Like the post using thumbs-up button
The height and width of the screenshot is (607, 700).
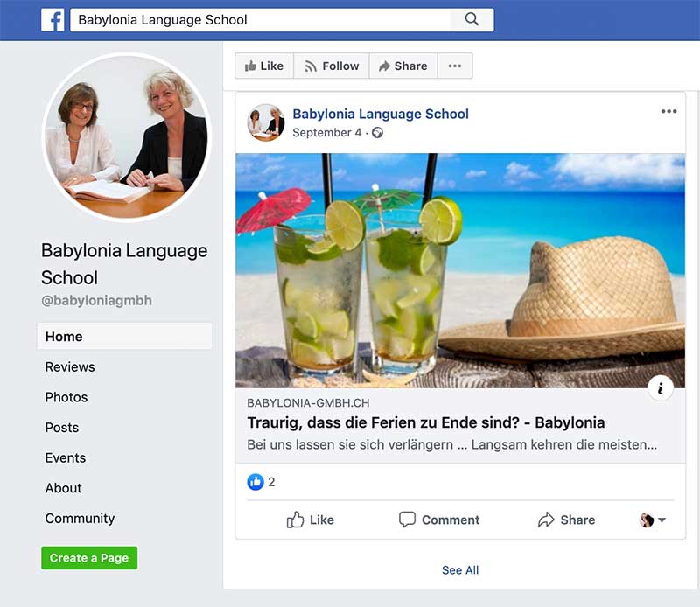click(311, 520)
